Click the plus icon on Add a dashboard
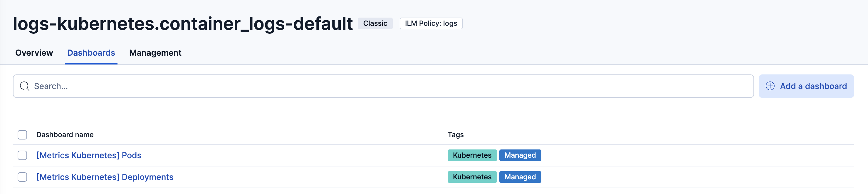 (770, 86)
